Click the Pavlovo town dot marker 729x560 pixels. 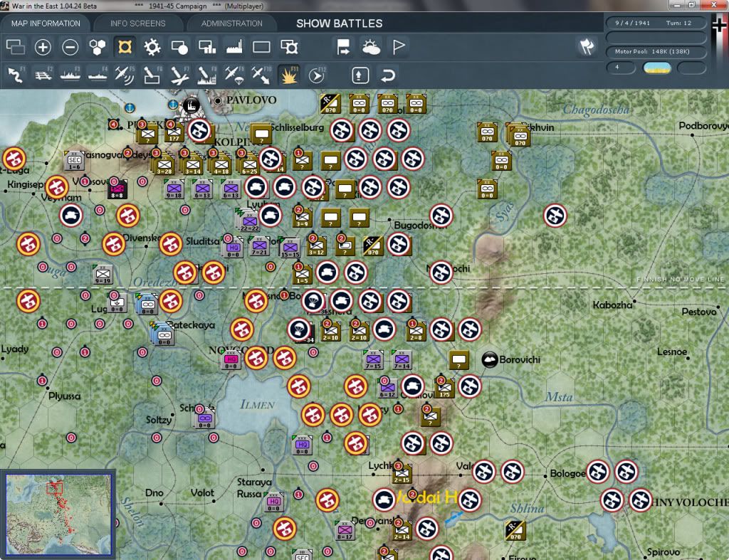click(x=218, y=100)
